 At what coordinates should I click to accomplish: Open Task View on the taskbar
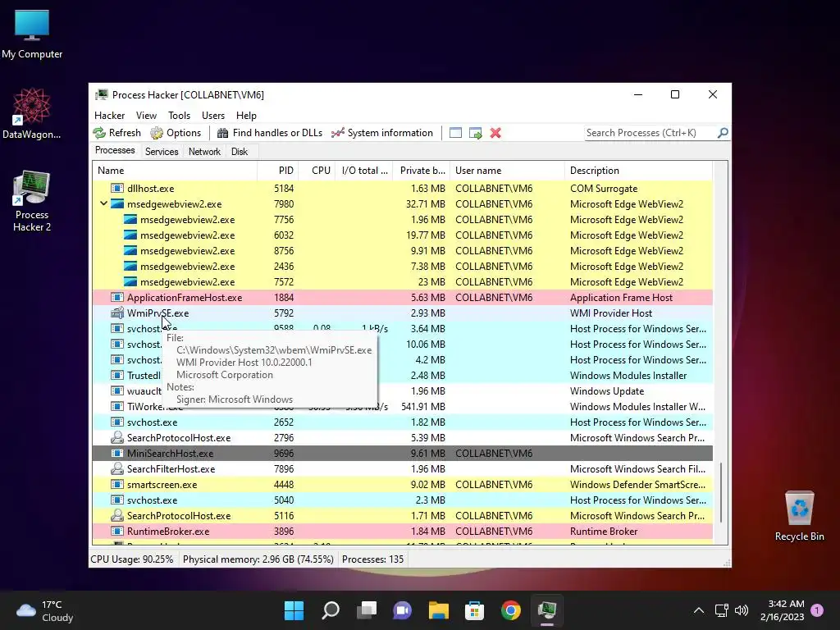click(x=367, y=610)
